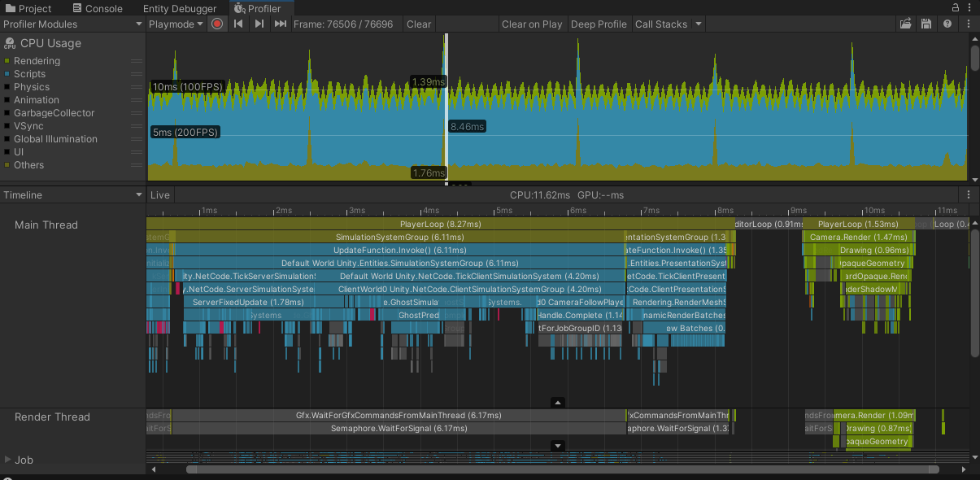
Task: Jump to the previous frame
Action: click(238, 24)
